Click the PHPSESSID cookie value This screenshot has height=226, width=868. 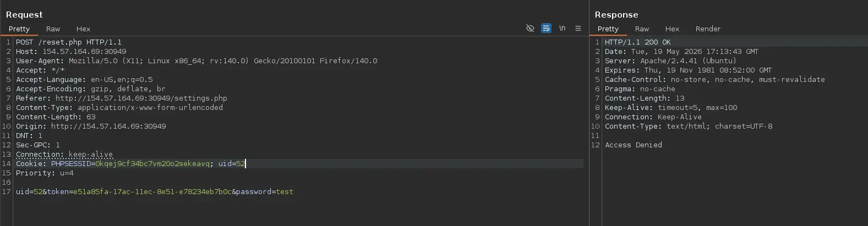point(152,163)
